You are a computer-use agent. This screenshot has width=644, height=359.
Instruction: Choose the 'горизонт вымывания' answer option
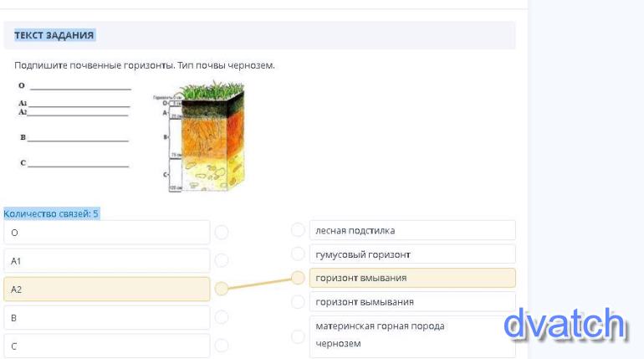click(412, 301)
